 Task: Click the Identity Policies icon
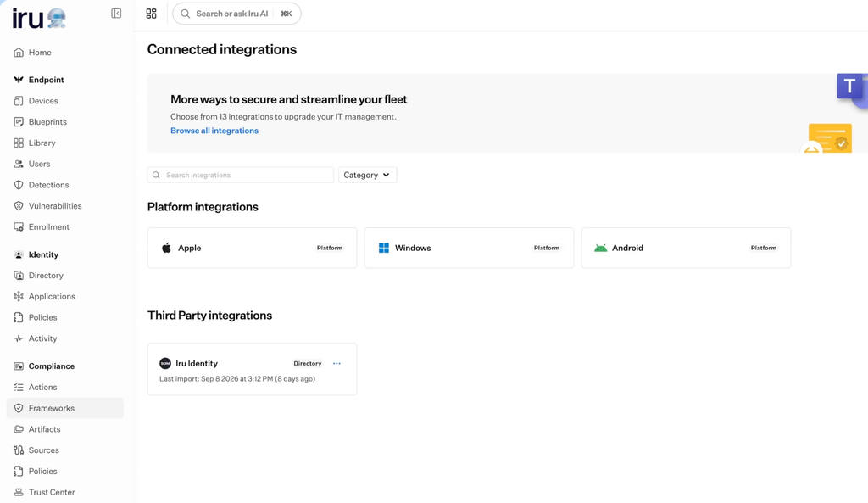point(19,317)
